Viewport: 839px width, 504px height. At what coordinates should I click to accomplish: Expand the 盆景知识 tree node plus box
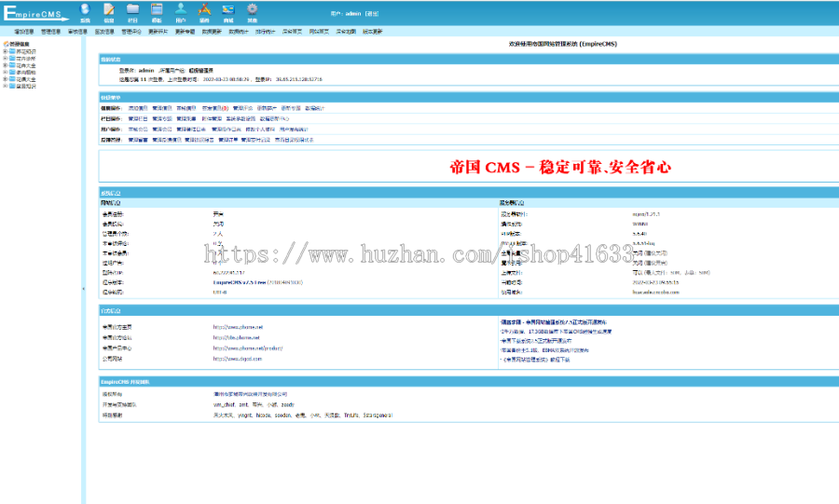(6, 86)
